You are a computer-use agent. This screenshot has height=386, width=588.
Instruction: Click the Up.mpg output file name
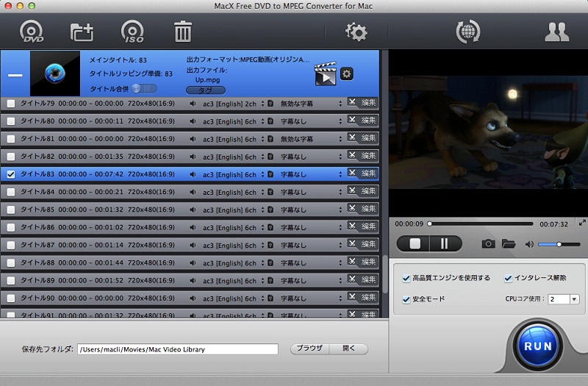pos(207,80)
